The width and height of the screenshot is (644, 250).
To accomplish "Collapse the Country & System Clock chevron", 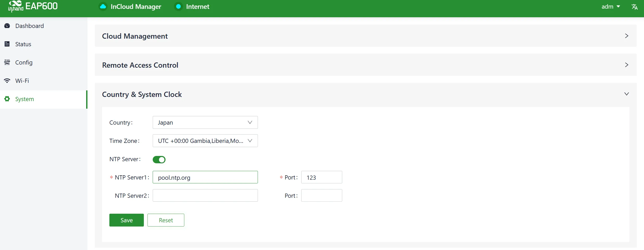I will point(627,94).
